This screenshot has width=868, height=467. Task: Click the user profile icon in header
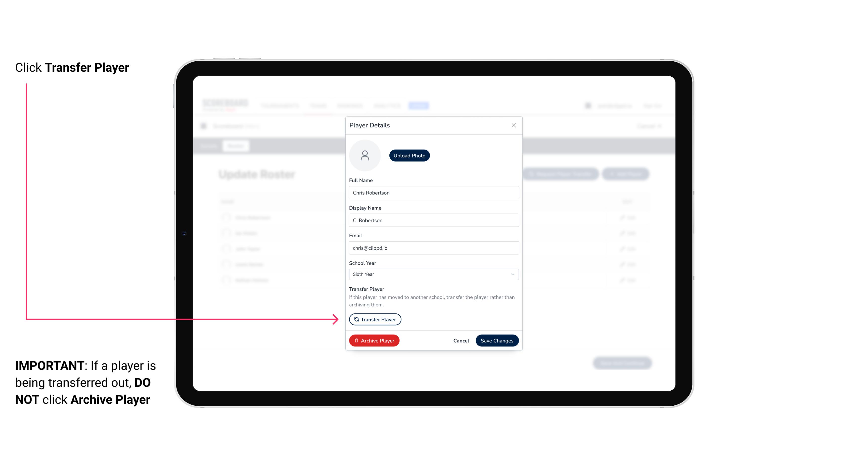coord(588,105)
